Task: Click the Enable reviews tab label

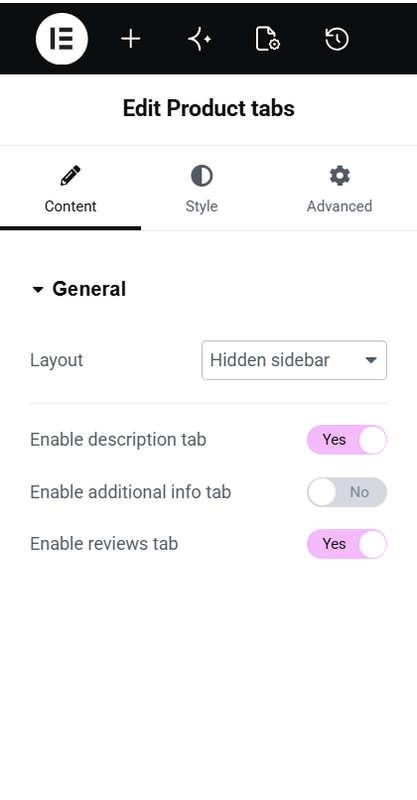Action: (104, 544)
